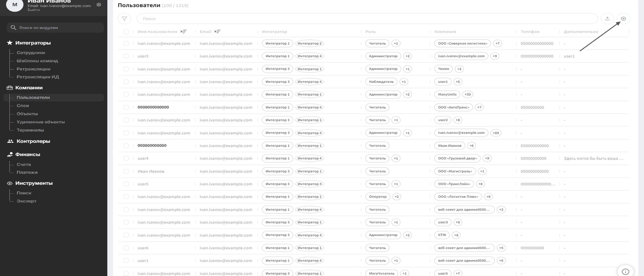Navigate to Счета under Финансы
The height and width of the screenshot is (276, 644).
pos(24,164)
